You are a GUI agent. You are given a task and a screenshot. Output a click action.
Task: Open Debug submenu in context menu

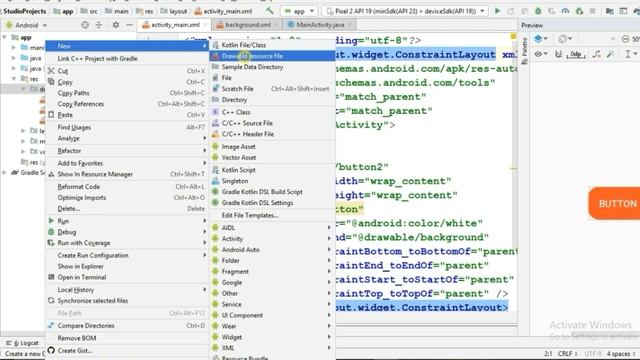click(127, 232)
